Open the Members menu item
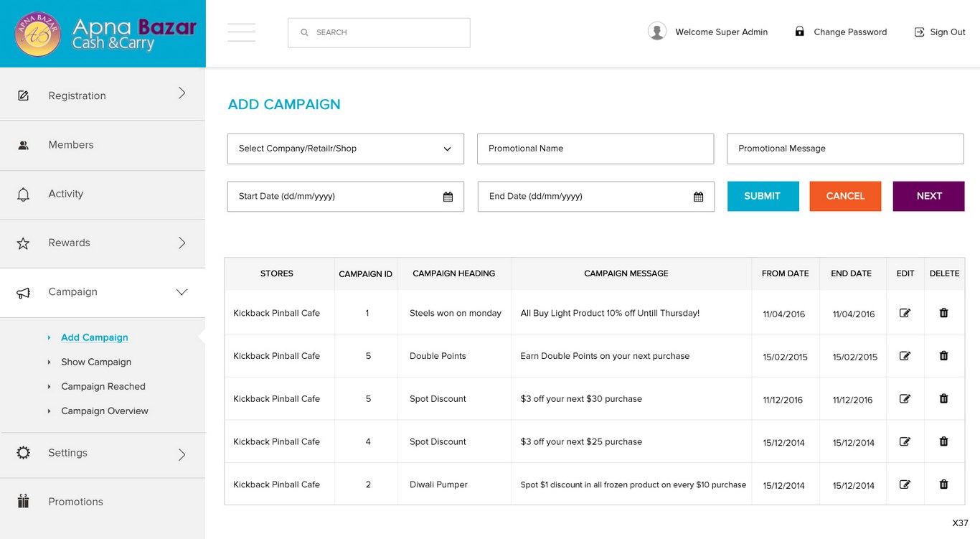Viewport: 980px width, 539px height. coord(71,145)
